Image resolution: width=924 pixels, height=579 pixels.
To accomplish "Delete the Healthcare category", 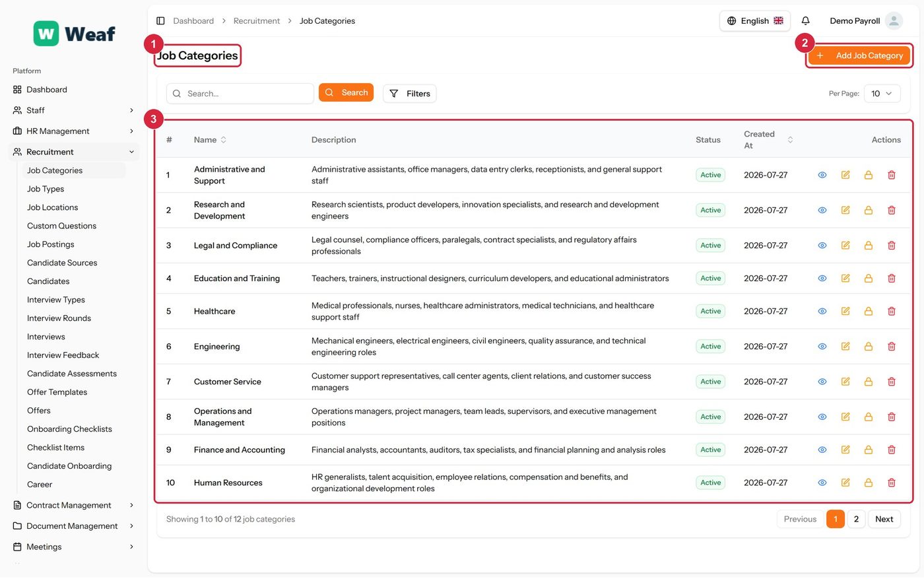I will [x=892, y=312].
